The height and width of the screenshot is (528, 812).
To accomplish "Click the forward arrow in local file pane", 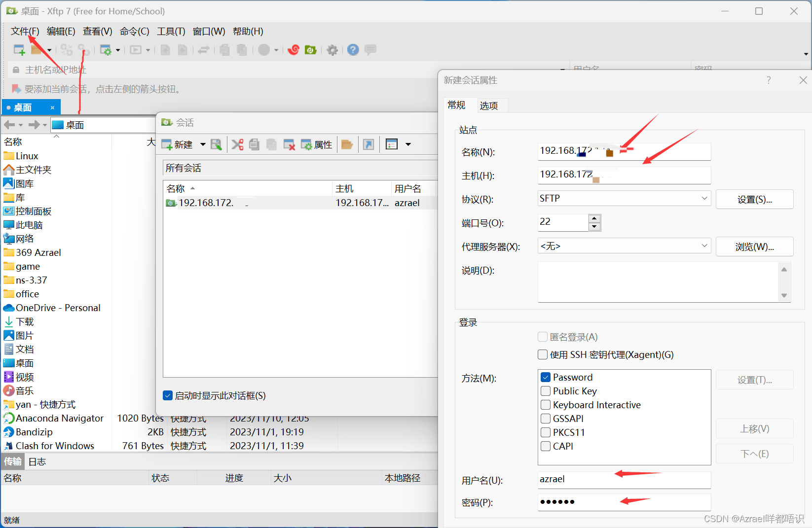I will (34, 125).
